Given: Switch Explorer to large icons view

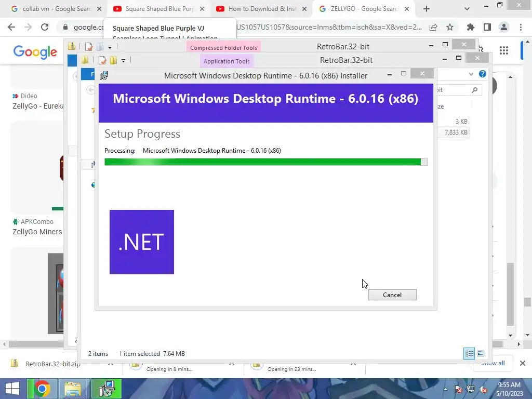Looking at the screenshot, I should pos(481,353).
